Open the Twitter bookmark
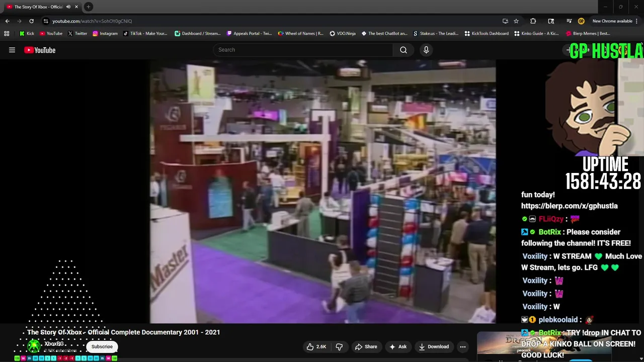The width and height of the screenshot is (644, 362). (77, 34)
